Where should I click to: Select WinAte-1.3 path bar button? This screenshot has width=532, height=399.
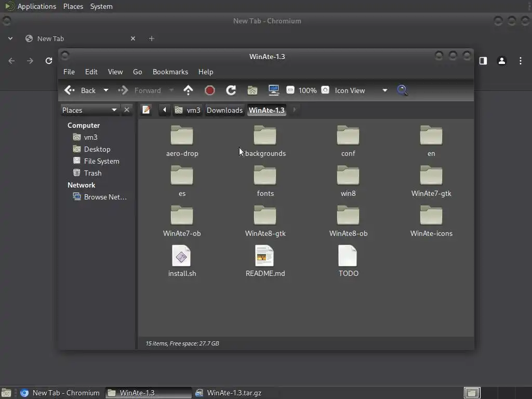pyautogui.click(x=267, y=110)
